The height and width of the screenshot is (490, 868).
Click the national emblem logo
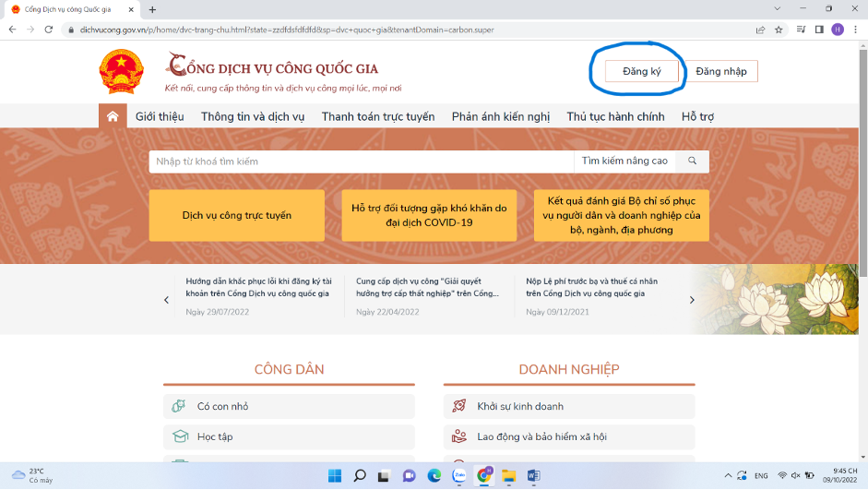[x=122, y=71]
